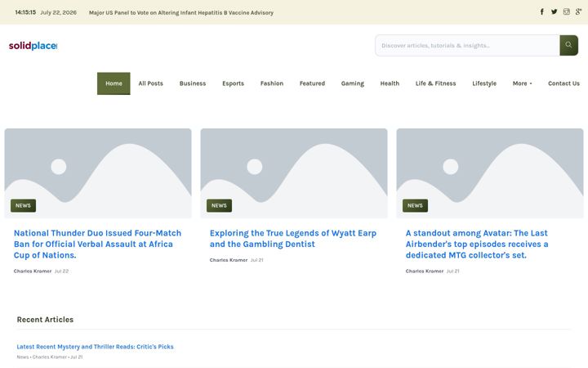Image resolution: width=588 pixels, height=368 pixels.
Task: Open the National Thunder Duo article title
Action: [x=97, y=244]
